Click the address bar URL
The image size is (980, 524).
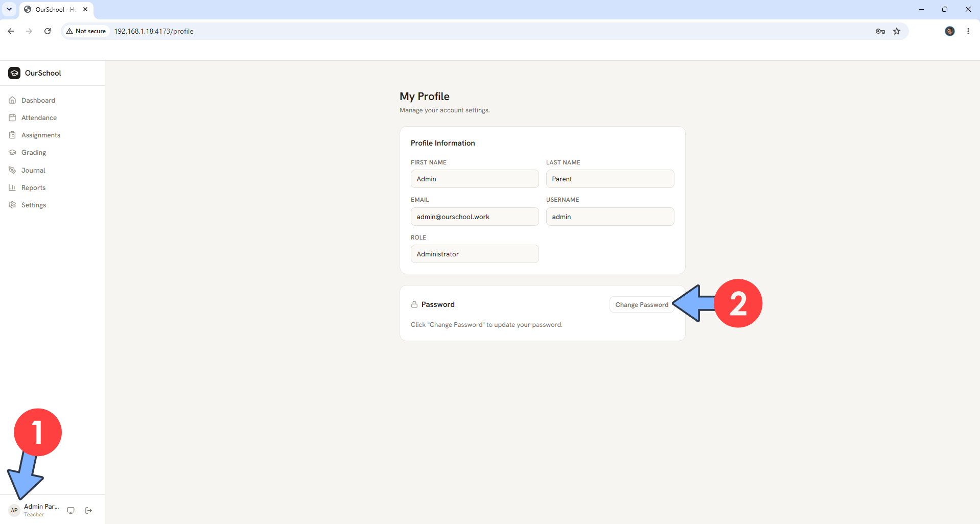click(x=154, y=31)
